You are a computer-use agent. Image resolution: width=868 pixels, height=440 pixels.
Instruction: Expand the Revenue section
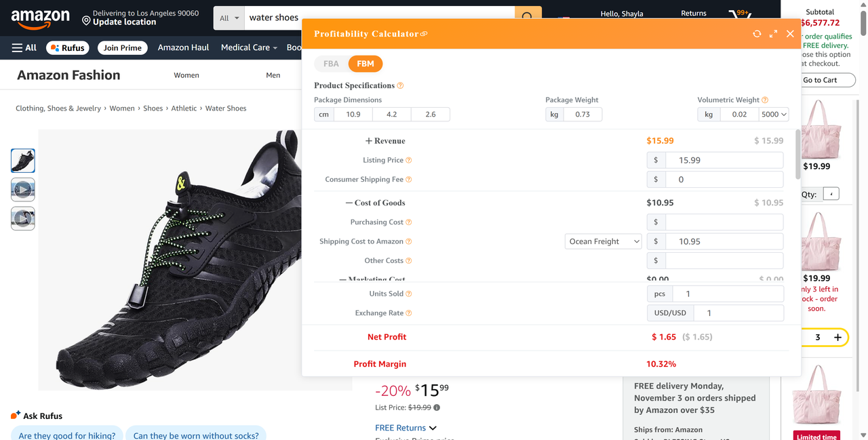click(369, 141)
